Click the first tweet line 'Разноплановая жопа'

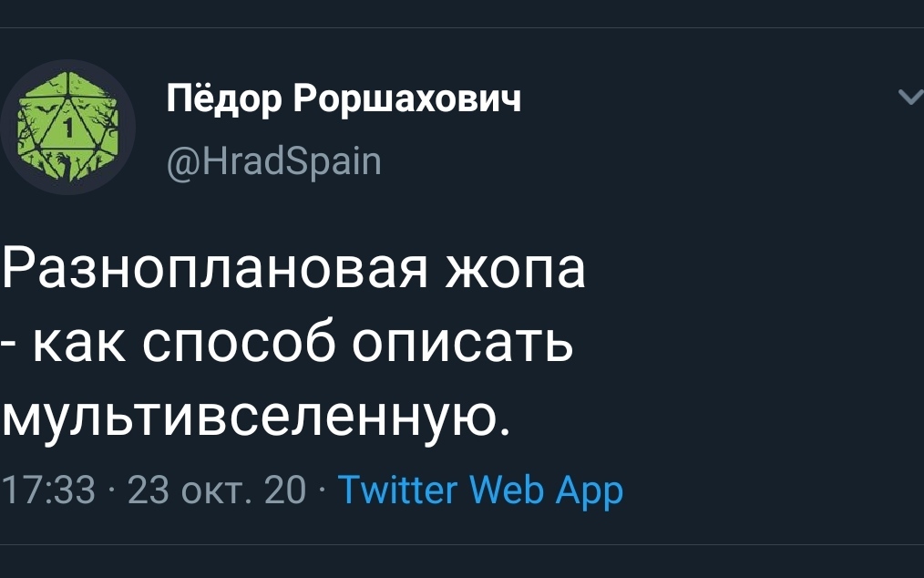pos(293,272)
